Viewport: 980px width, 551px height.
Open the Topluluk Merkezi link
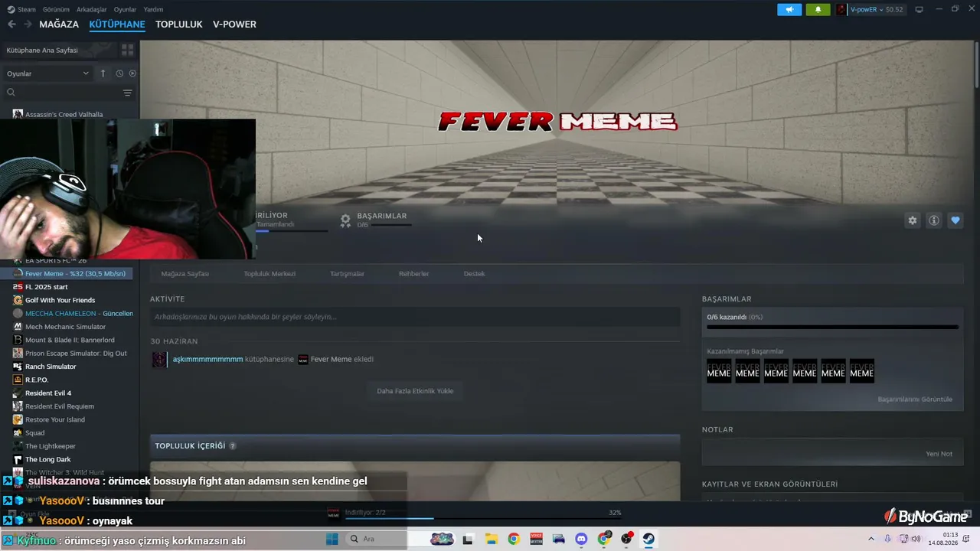tap(269, 273)
